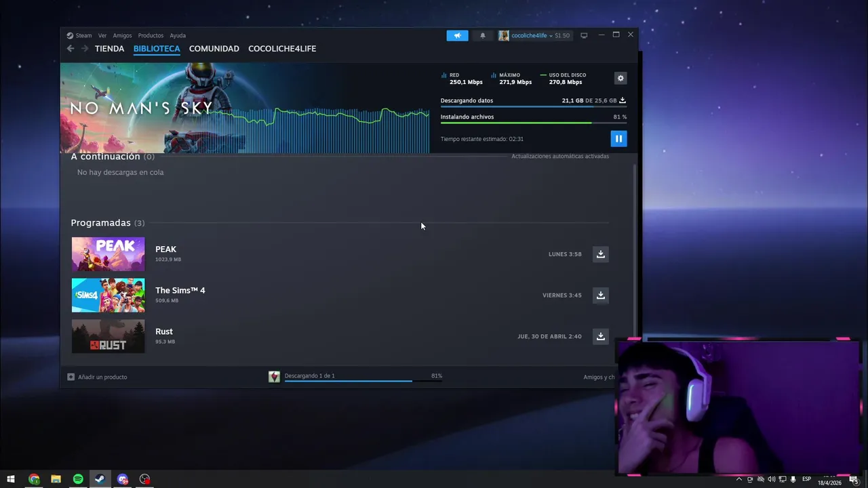868x488 pixels.
Task: Open the Ver menu
Action: click(102, 35)
